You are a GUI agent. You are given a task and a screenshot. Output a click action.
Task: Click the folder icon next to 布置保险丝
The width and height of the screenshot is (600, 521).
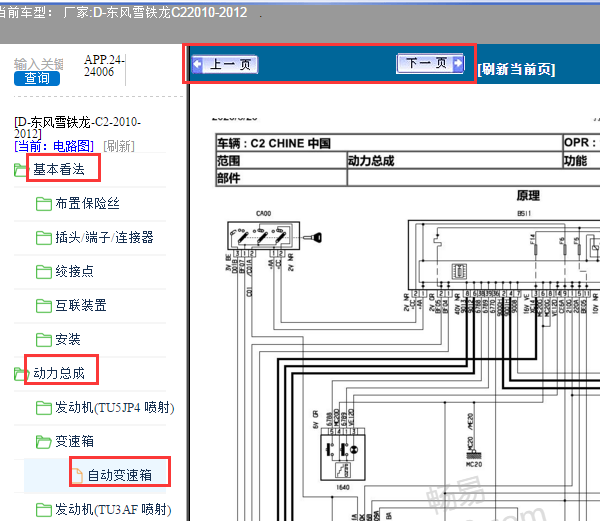44,204
